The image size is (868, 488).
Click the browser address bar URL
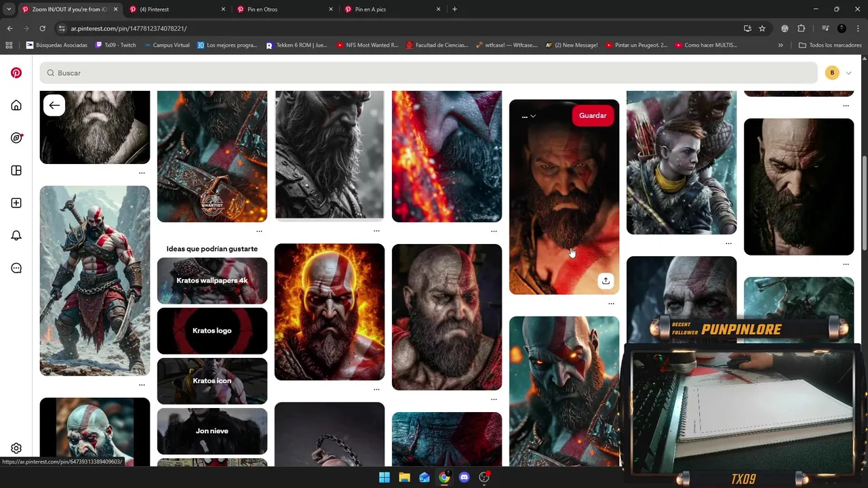click(x=129, y=28)
